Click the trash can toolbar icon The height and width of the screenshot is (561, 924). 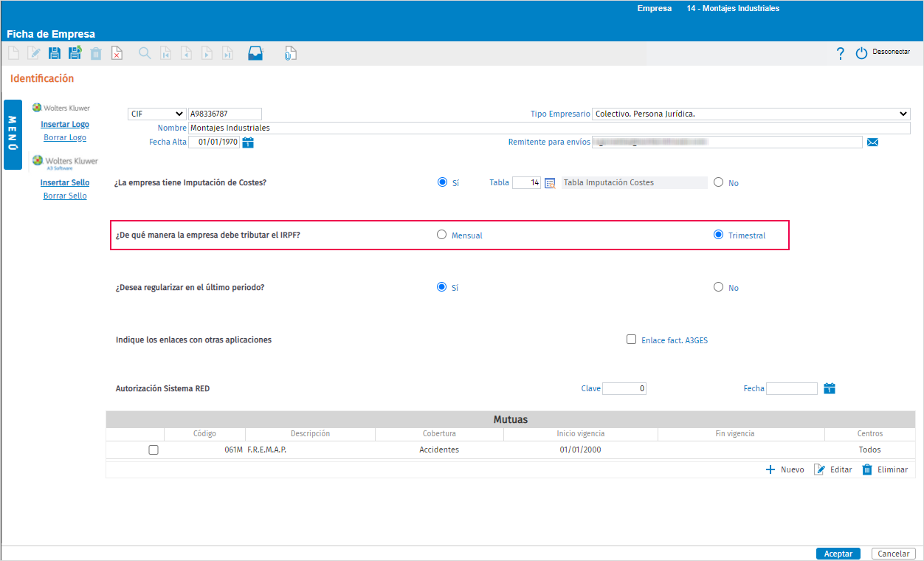click(96, 53)
